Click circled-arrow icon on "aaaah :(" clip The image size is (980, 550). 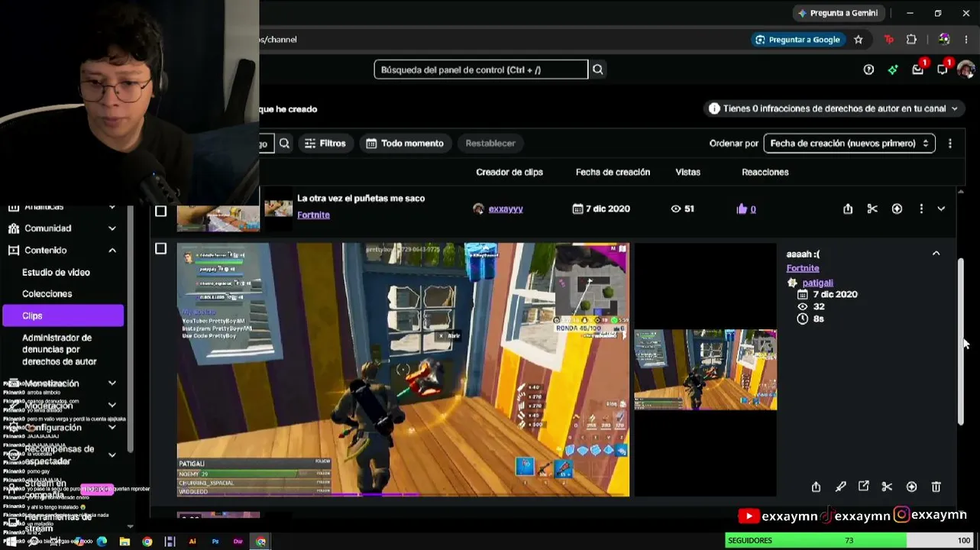tap(911, 487)
